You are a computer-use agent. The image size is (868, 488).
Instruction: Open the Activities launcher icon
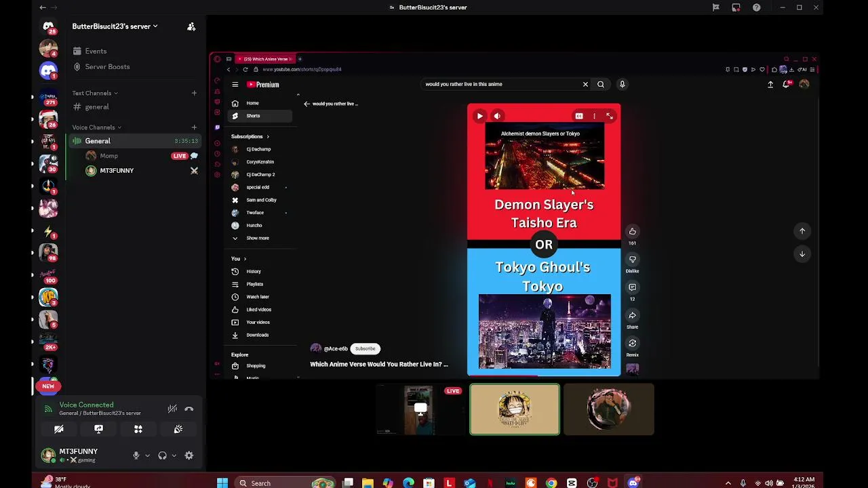click(138, 429)
